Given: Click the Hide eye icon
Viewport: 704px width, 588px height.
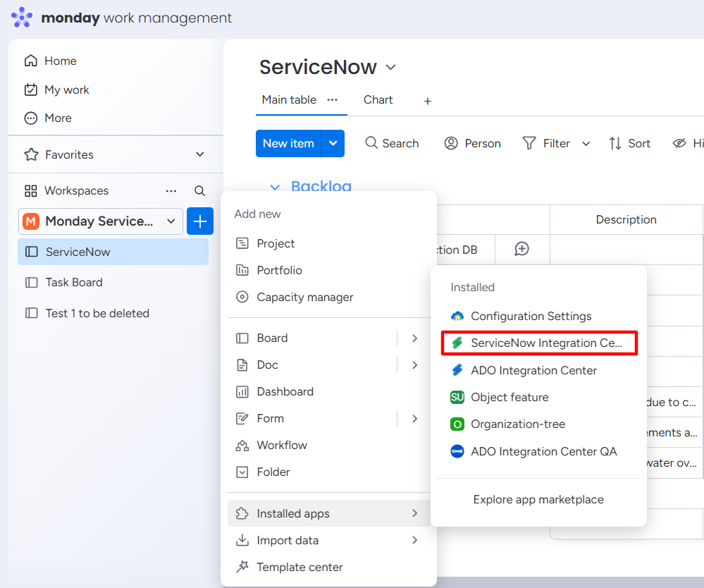Looking at the screenshot, I should tap(679, 143).
